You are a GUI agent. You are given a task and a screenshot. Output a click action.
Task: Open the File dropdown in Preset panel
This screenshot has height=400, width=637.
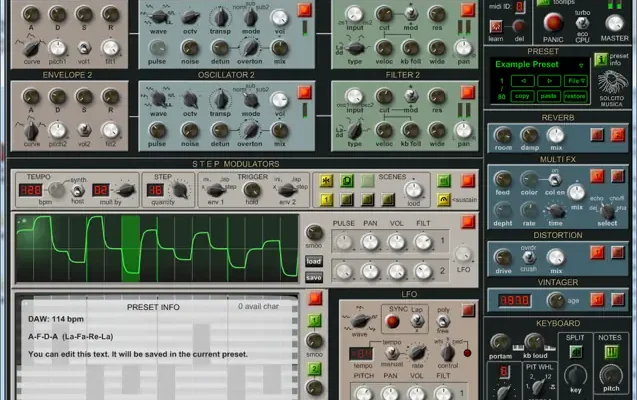point(575,80)
